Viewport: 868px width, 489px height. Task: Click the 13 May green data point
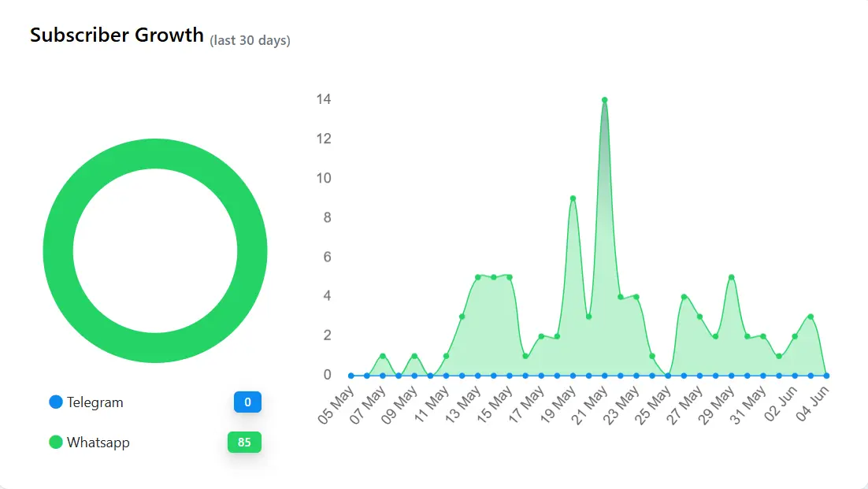477,277
